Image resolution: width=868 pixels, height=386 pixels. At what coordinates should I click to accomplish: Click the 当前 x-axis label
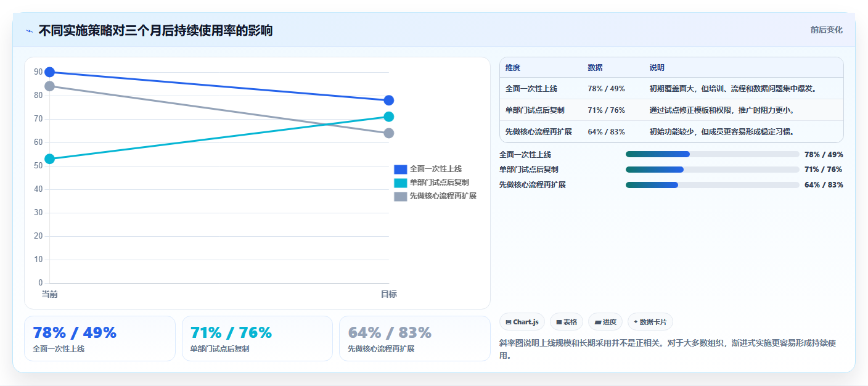[50, 294]
